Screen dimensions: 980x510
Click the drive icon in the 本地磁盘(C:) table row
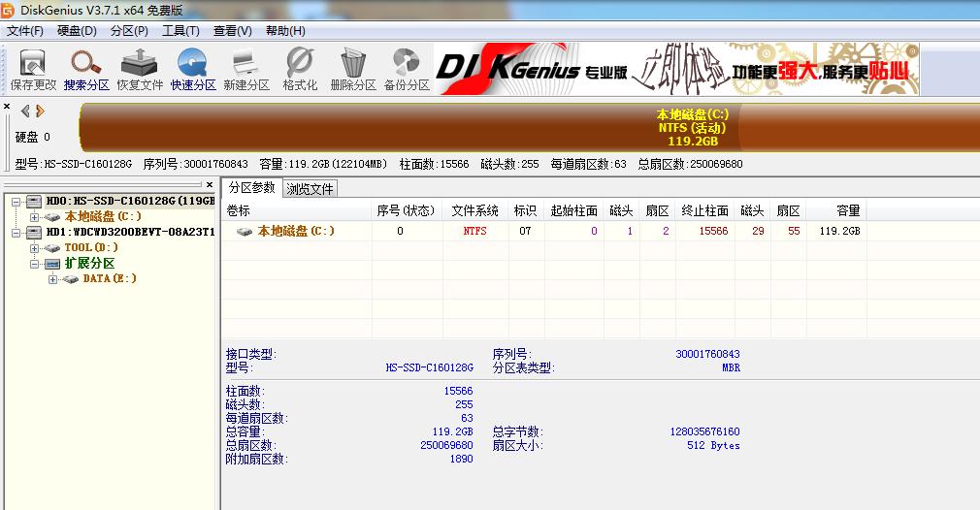click(245, 231)
